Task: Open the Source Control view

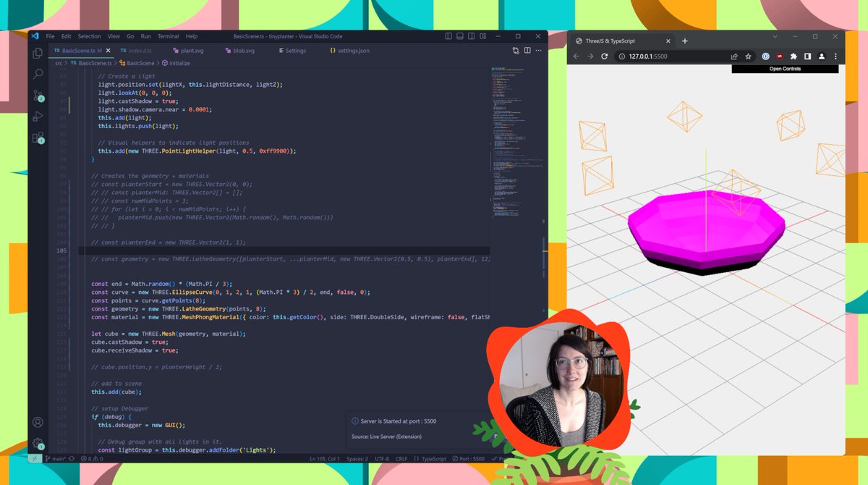Action: coord(38,96)
